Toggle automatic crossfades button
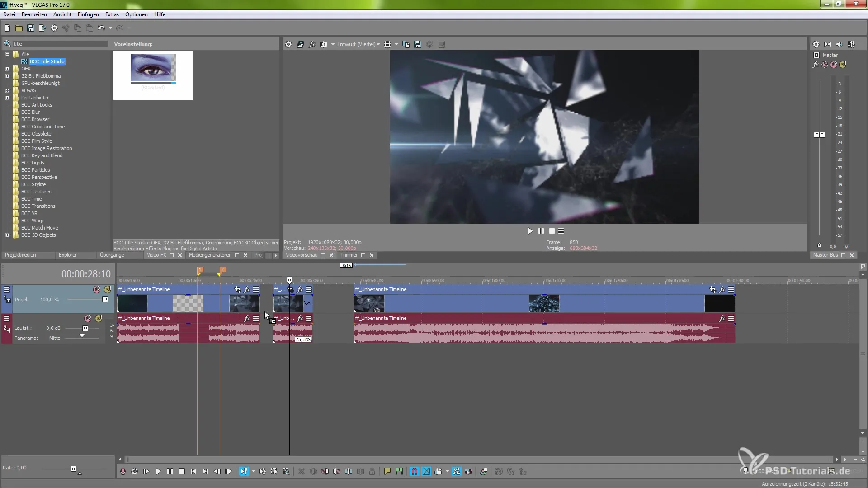Screen dimensions: 868x488 point(426,471)
